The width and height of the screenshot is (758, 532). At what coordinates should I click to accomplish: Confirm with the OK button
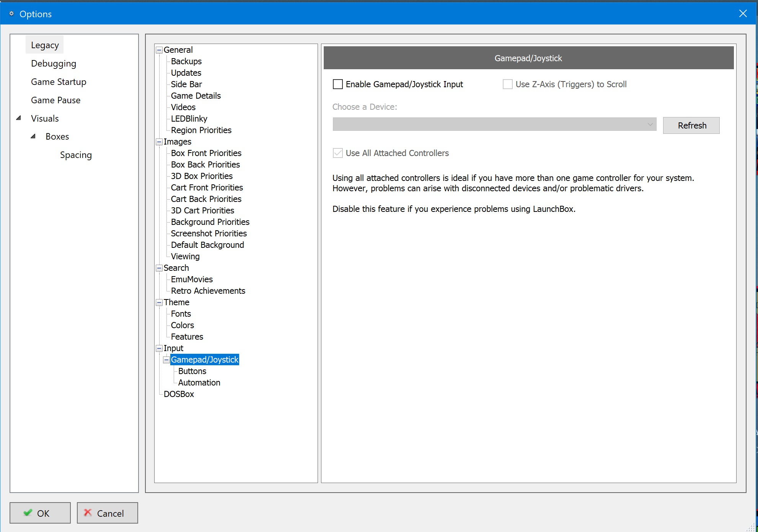point(40,513)
